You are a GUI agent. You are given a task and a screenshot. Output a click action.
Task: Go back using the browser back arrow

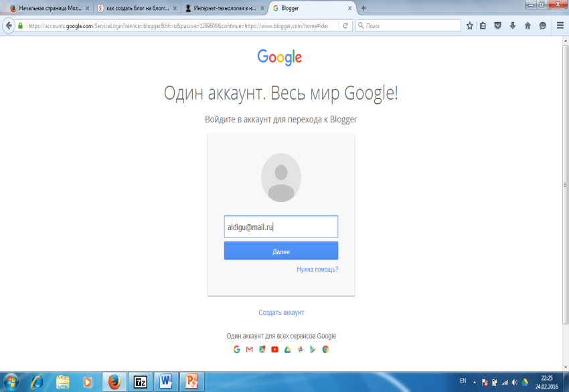9,25
